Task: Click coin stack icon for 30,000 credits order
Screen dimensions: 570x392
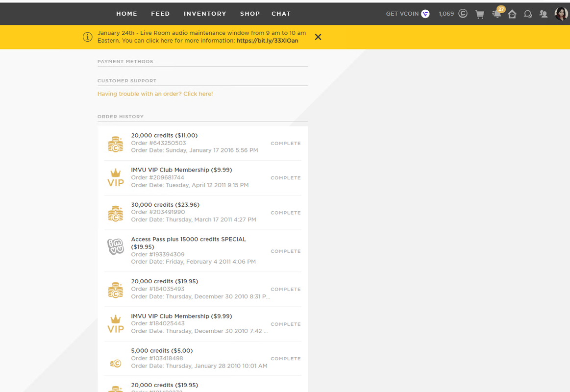Action: 116,213
